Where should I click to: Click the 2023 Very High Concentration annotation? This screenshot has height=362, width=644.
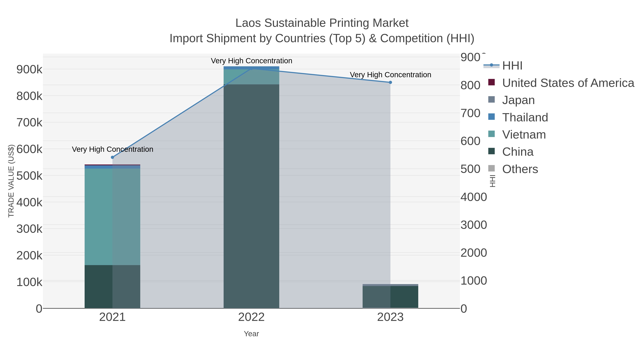tap(391, 75)
